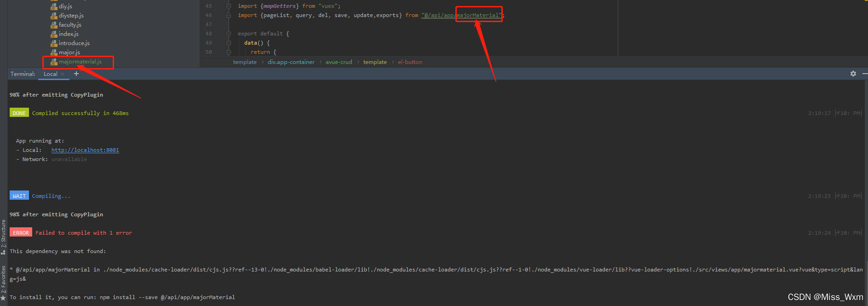
Task: Collapse the return block on line 50
Action: [x=229, y=52]
